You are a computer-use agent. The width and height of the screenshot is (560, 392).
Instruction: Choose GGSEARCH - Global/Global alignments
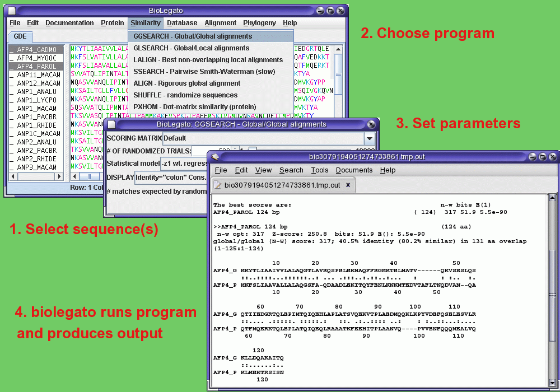[211, 36]
